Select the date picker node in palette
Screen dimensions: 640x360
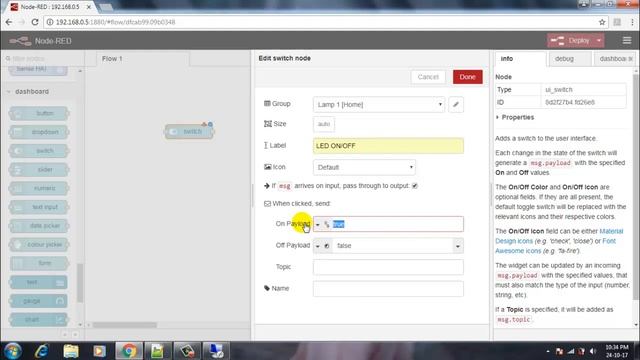click(39, 226)
